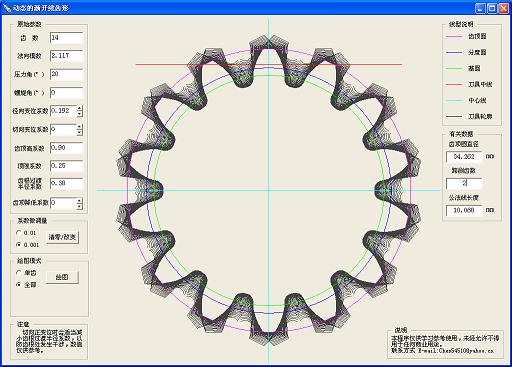Select the 0.001 fine-tune increment radio button
This screenshot has width=512, height=367.
tap(19, 245)
